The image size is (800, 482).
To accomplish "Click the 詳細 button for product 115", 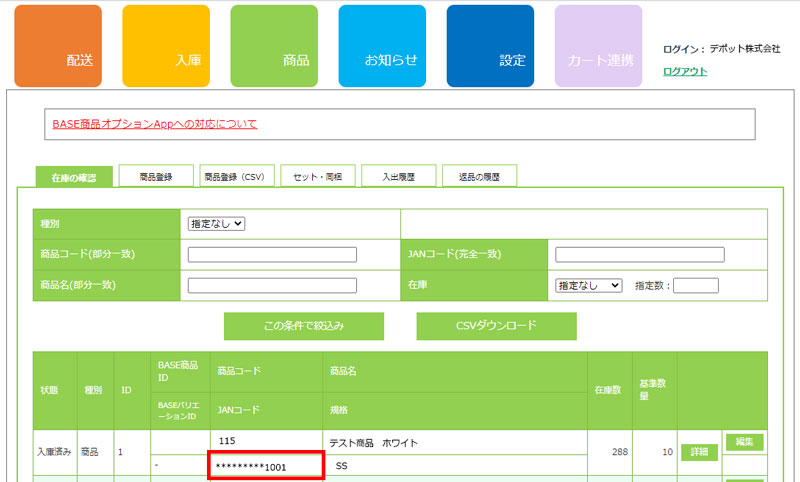I will [699, 452].
